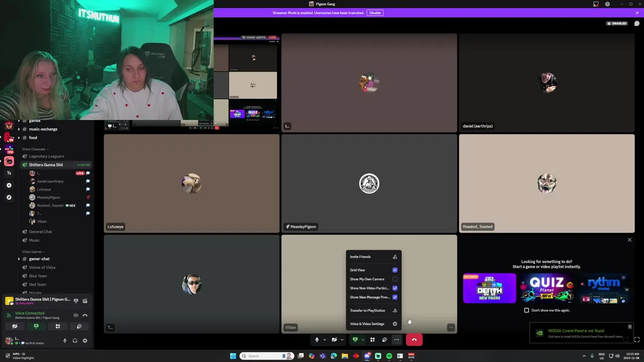Click taskbar Search box
Image resolution: width=644 pixels, height=362 pixels.
pyautogui.click(x=267, y=356)
